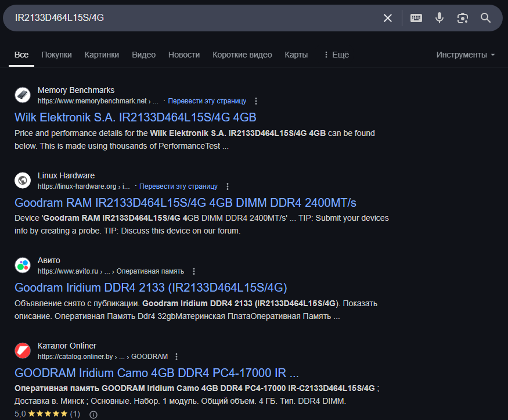Open the memorybenchmark.net URL breadcrumb
The image size is (508, 420).
pos(98,101)
